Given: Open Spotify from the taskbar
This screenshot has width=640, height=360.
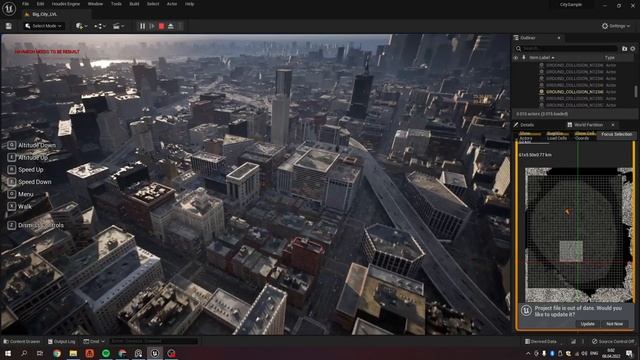Looking at the screenshot, I should (106, 353).
